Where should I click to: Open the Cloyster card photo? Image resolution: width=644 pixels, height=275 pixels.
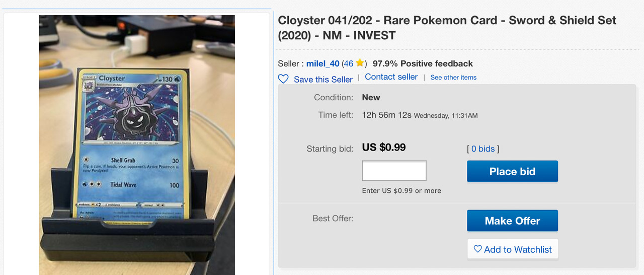[x=137, y=145]
